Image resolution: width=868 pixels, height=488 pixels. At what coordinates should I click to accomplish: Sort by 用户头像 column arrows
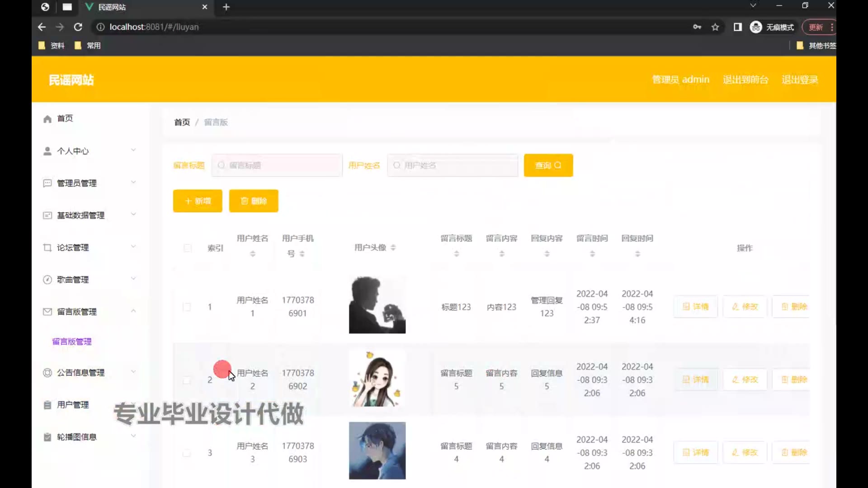click(393, 248)
